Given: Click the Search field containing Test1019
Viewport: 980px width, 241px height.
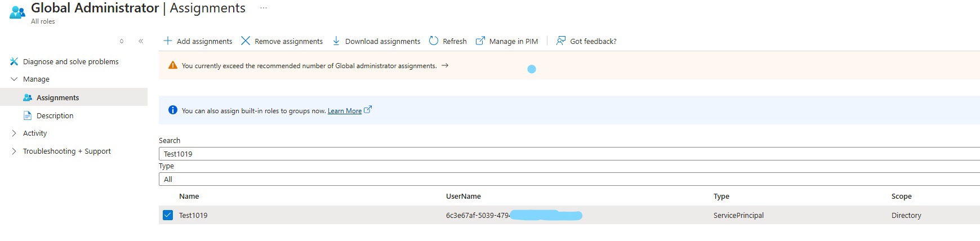Looking at the screenshot, I should pos(569,154).
